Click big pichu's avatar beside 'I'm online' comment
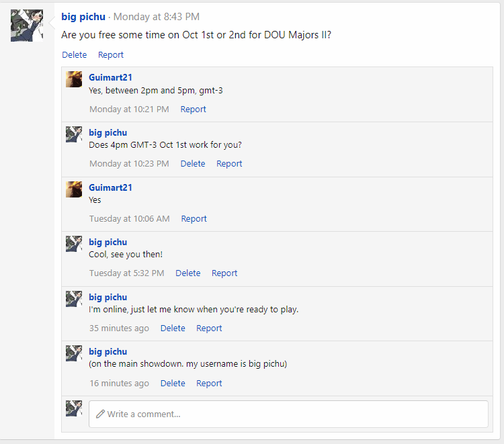Screen dimensions: 504x444 tap(74, 299)
